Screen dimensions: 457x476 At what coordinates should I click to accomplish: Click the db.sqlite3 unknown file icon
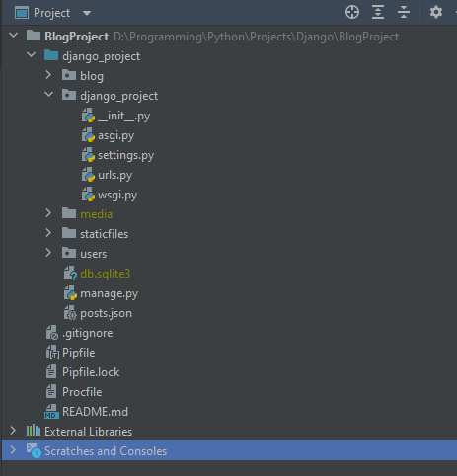[70, 274]
